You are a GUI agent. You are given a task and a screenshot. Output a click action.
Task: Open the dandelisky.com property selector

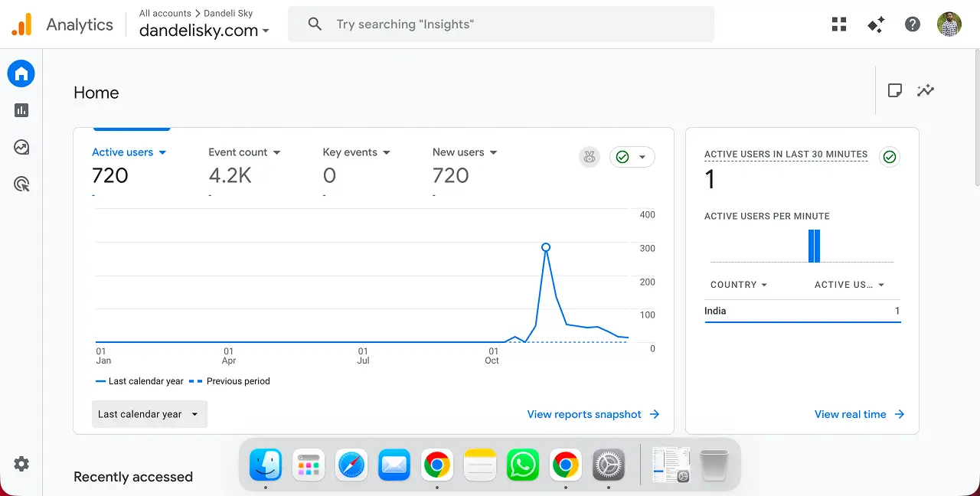click(x=203, y=31)
